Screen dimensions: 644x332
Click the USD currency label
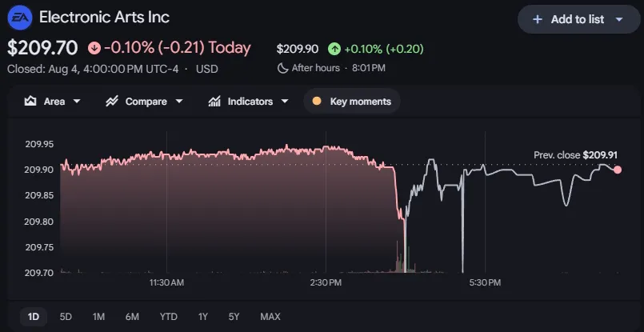click(207, 69)
